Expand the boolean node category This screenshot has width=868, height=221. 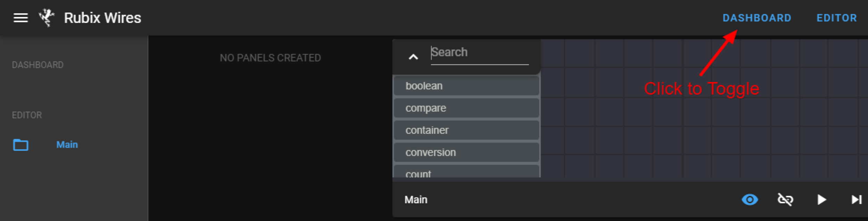tap(466, 86)
